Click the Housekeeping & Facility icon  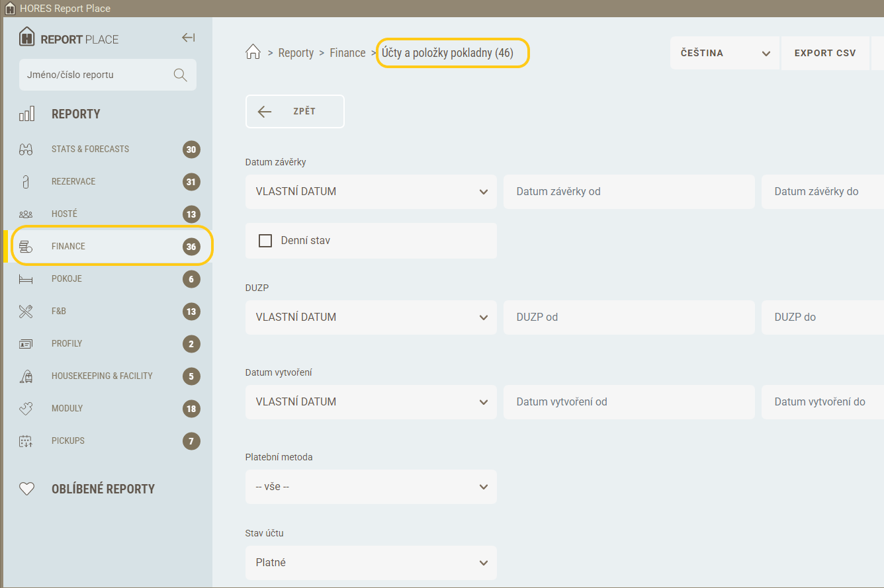(x=26, y=376)
